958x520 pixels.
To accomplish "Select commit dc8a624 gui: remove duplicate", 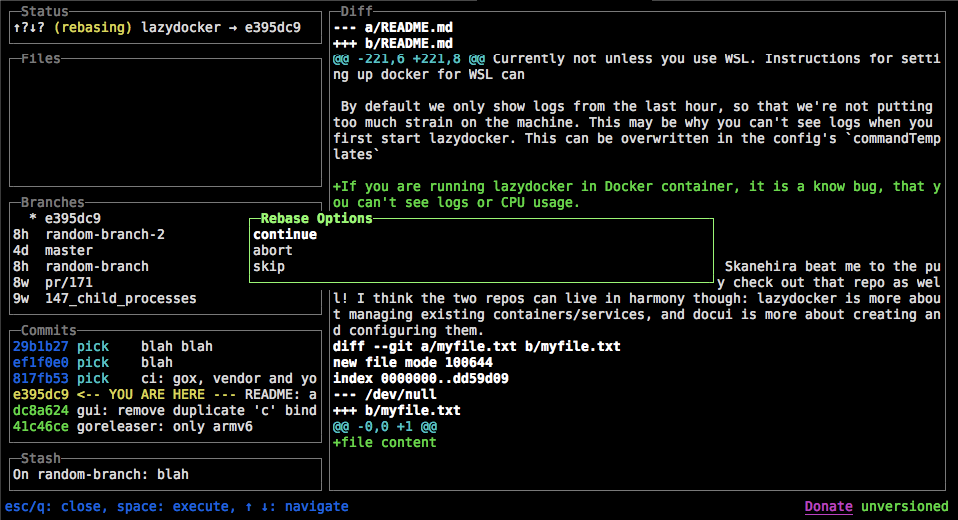I will (165, 411).
